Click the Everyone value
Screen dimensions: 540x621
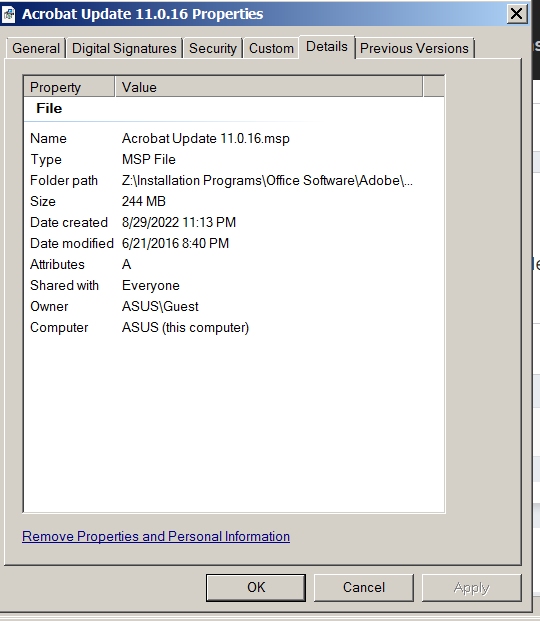point(151,286)
